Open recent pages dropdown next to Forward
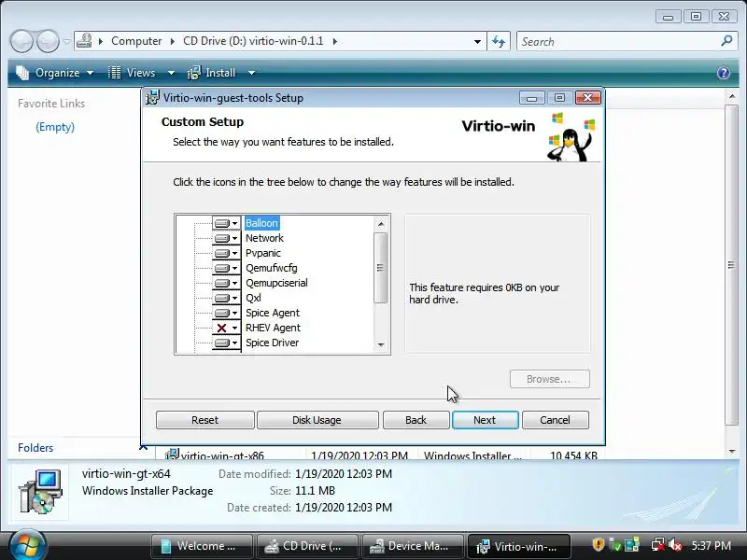747x560 pixels. point(66,41)
